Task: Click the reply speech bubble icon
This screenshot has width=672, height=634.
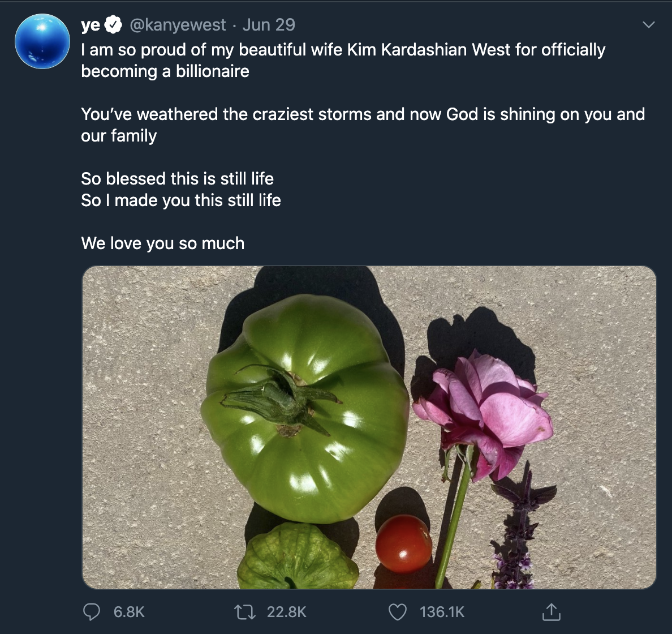Action: click(92, 611)
